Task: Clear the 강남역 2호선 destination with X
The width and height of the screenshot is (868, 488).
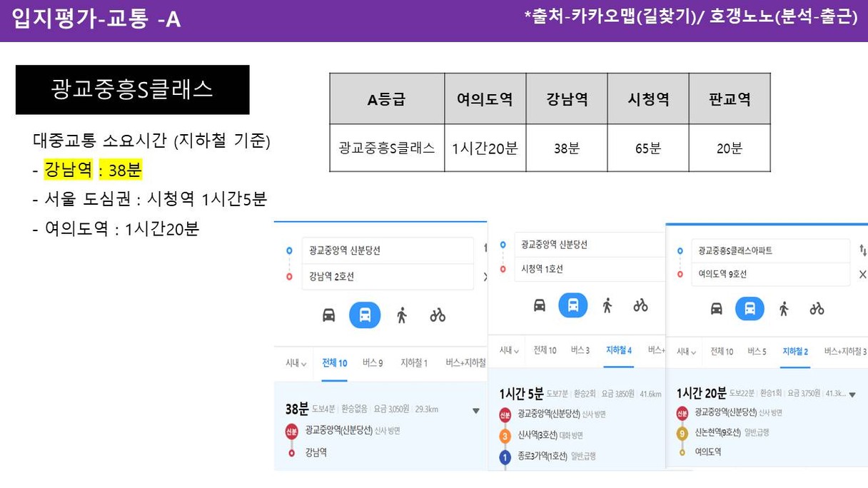Action: (485, 277)
